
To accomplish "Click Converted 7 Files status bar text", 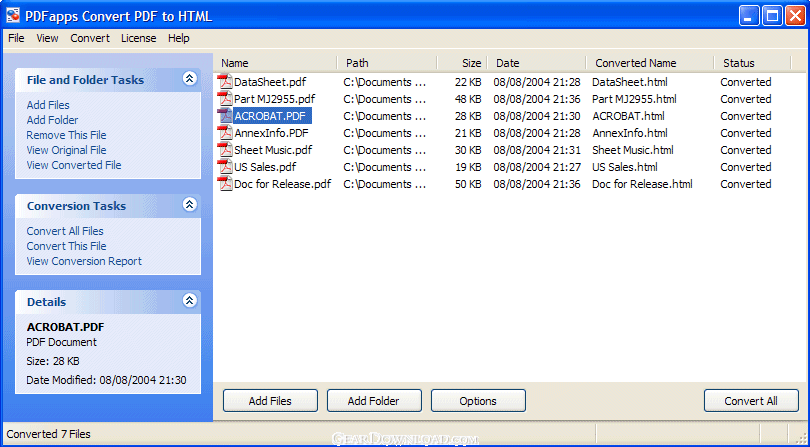I will 49,434.
